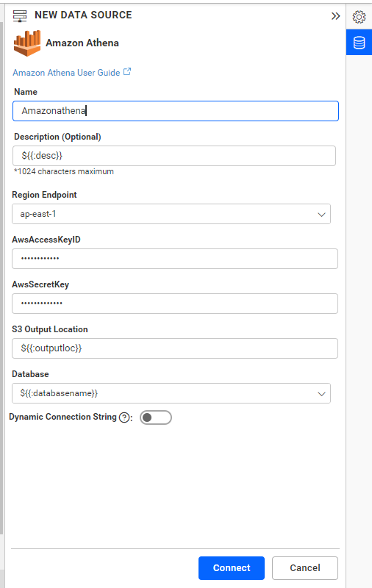Click the S3 Output Location field
372x588 pixels.
click(175, 348)
